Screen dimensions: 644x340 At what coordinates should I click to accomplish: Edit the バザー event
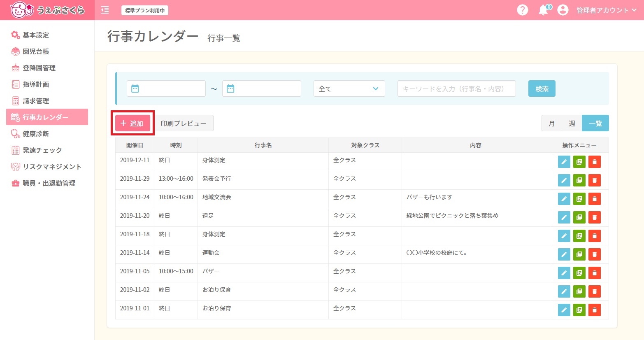[564, 273]
